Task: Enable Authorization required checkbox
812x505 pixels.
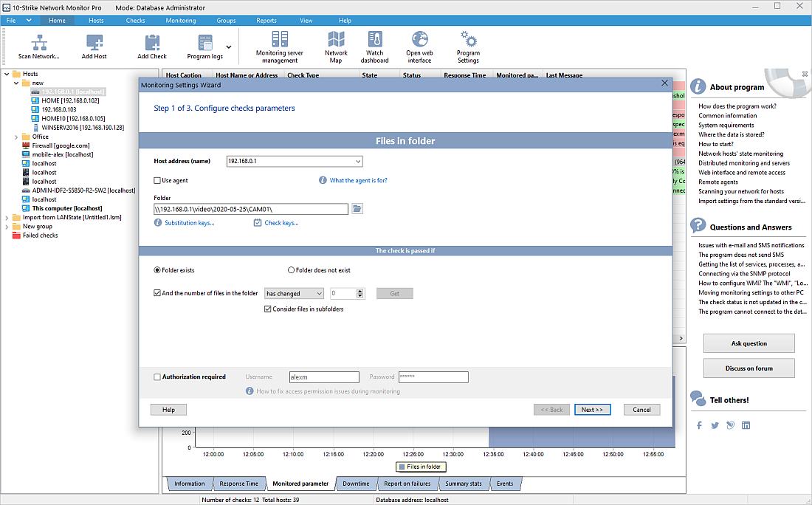Action: point(157,377)
